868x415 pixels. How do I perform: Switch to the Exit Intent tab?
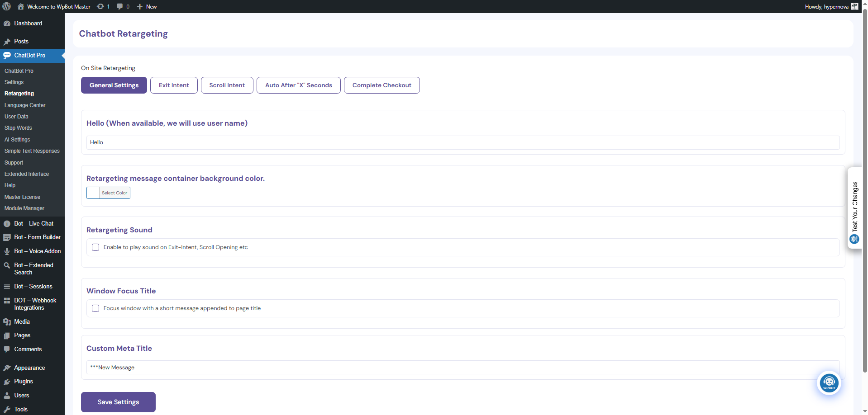tap(174, 85)
